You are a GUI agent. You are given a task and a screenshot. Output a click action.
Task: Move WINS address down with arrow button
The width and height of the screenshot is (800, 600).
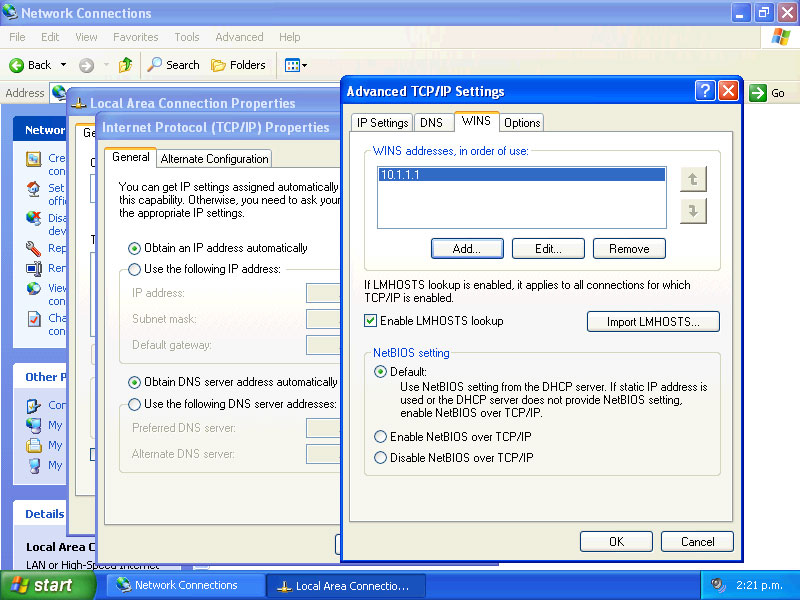(693, 211)
